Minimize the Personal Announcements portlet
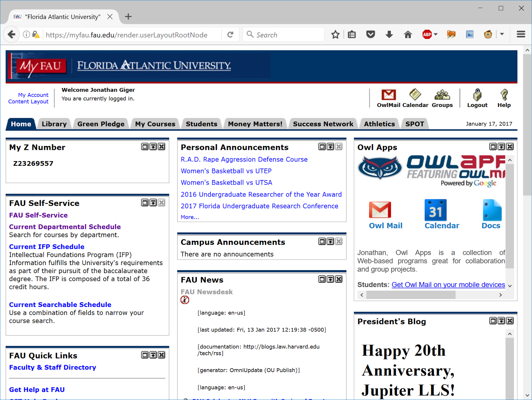Viewport: 532px width, 400px height. pyautogui.click(x=330, y=147)
